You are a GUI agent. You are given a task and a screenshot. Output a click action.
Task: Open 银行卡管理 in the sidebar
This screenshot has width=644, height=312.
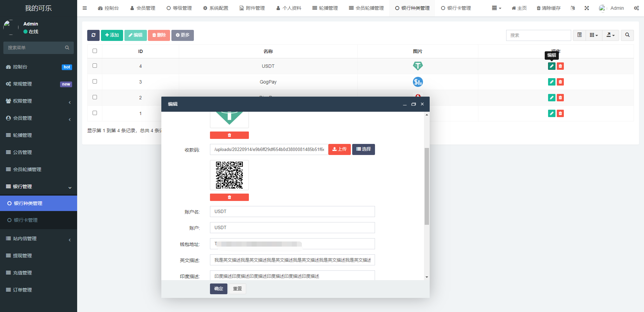[26, 220]
